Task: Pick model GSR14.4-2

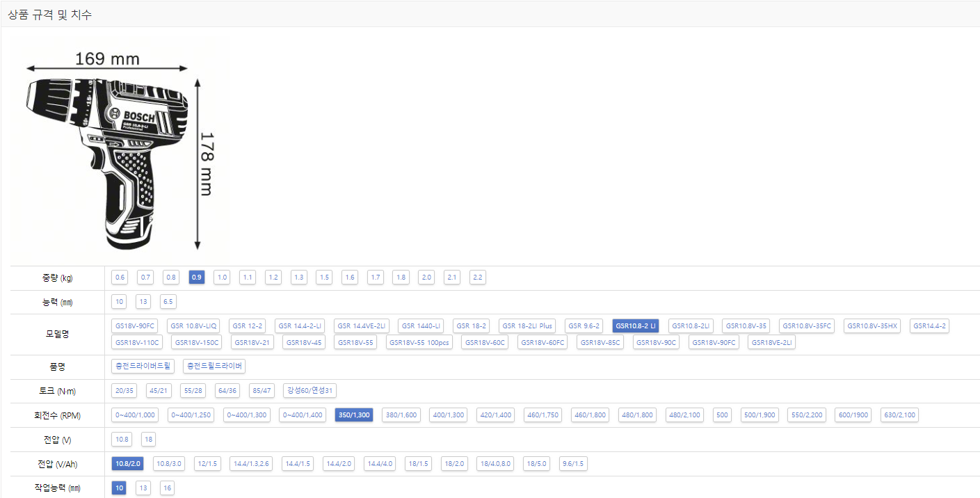Action: (x=930, y=326)
